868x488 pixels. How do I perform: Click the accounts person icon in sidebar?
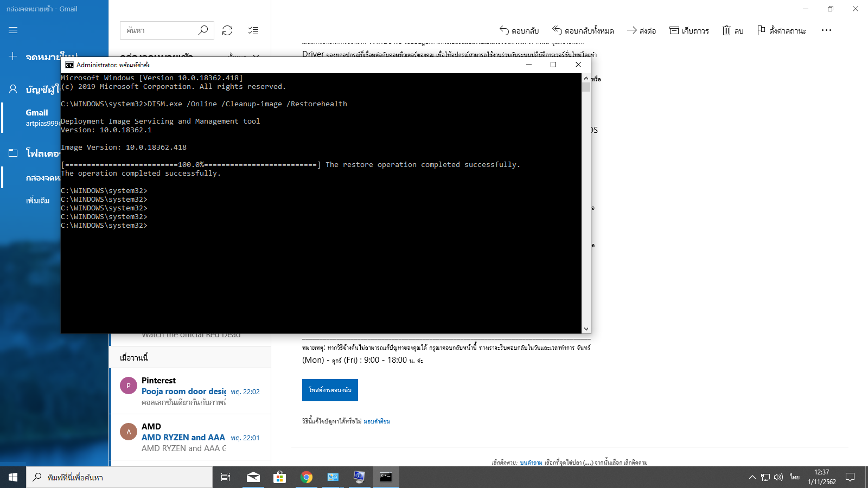[13, 89]
